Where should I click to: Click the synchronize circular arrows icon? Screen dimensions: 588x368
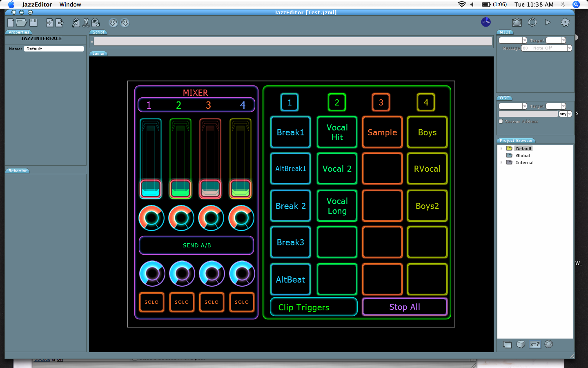532,22
